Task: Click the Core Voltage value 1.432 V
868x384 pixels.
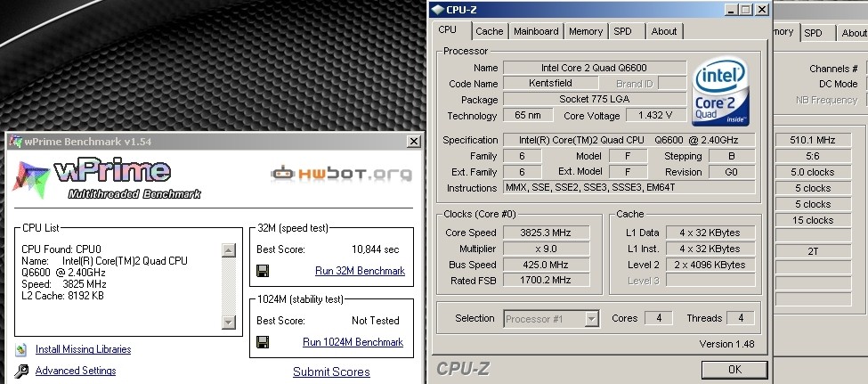Action: click(655, 115)
